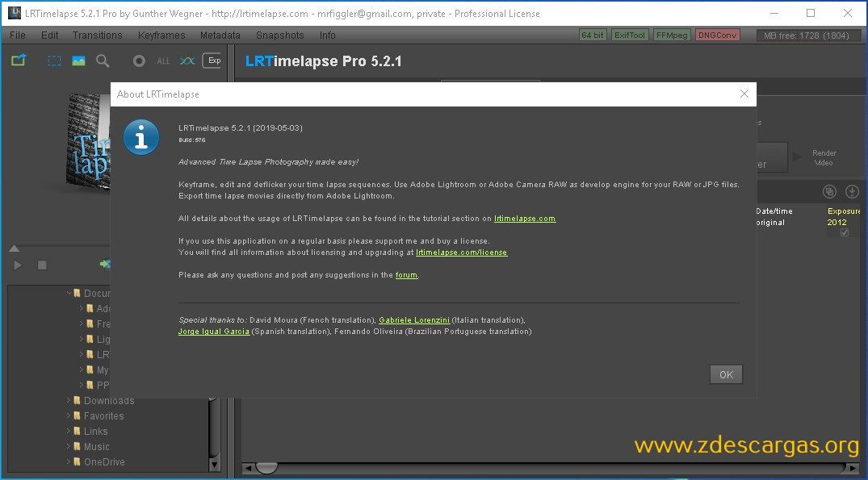Select the Favorites folder in tree

(103, 415)
